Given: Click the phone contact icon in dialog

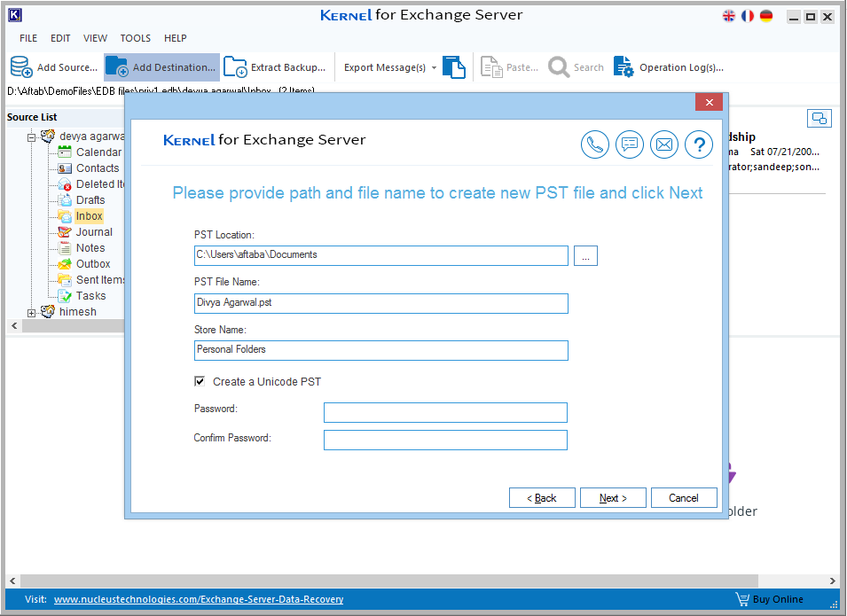Looking at the screenshot, I should tap(595, 144).
